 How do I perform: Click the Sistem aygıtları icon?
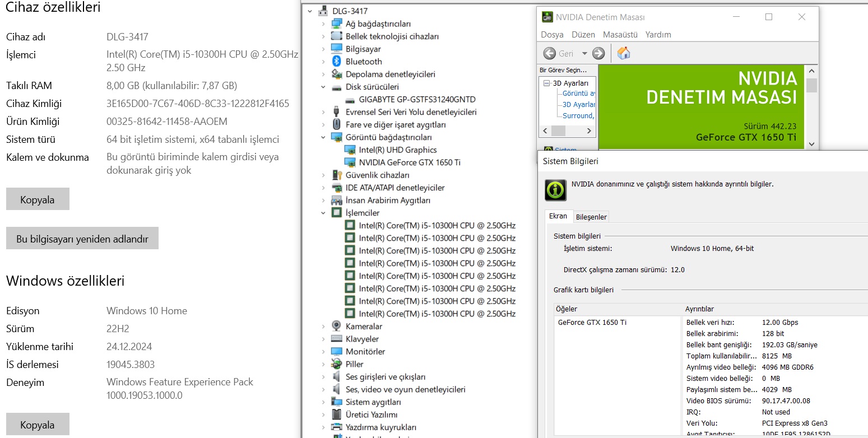336,402
